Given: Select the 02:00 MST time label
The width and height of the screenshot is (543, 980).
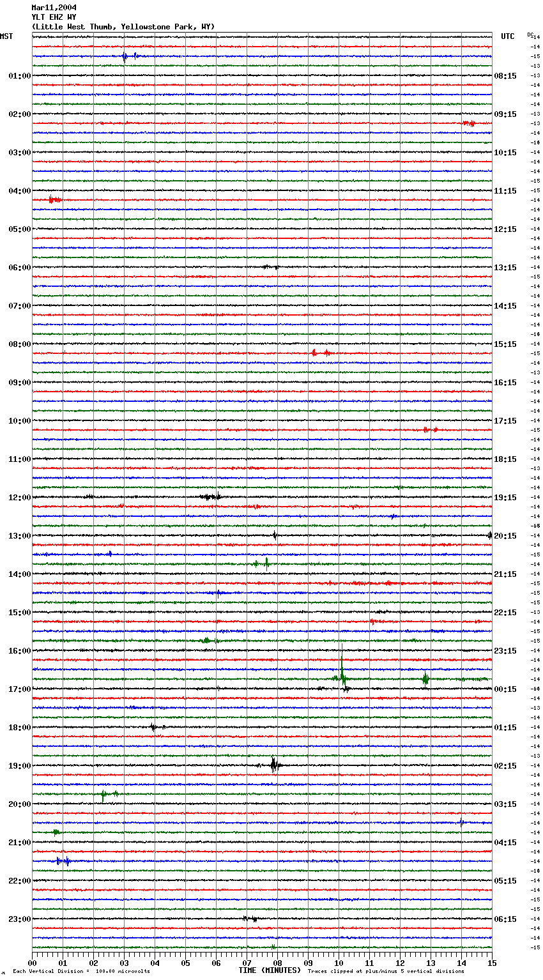Looking at the screenshot, I should tap(19, 114).
